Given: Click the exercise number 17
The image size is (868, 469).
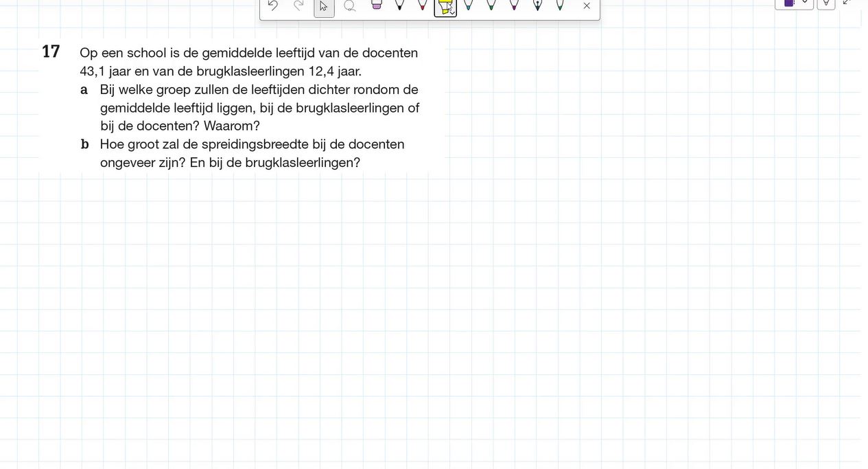Looking at the screenshot, I should (51, 52).
